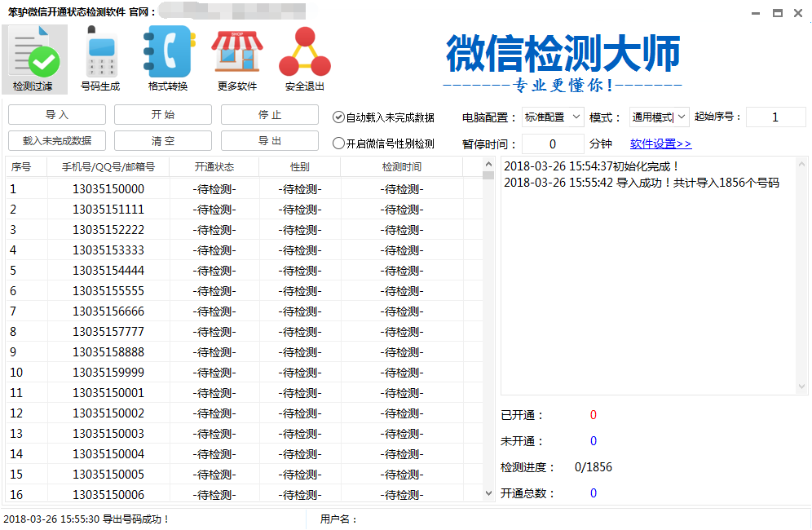
Task: Open the 检测过滤 detection filter tool
Action: pyautogui.click(x=34, y=60)
